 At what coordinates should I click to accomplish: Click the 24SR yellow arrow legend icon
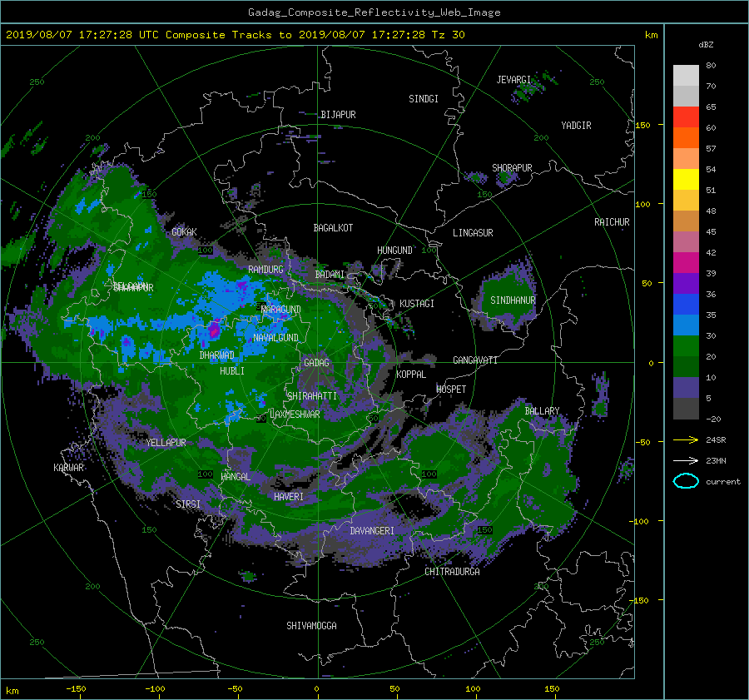point(686,439)
